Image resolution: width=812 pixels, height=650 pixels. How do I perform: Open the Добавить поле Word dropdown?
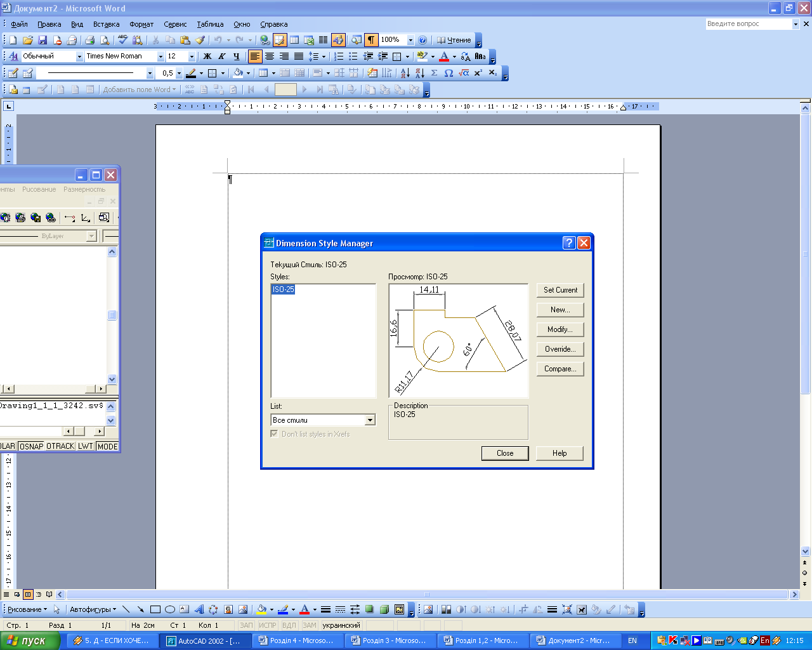coord(140,90)
